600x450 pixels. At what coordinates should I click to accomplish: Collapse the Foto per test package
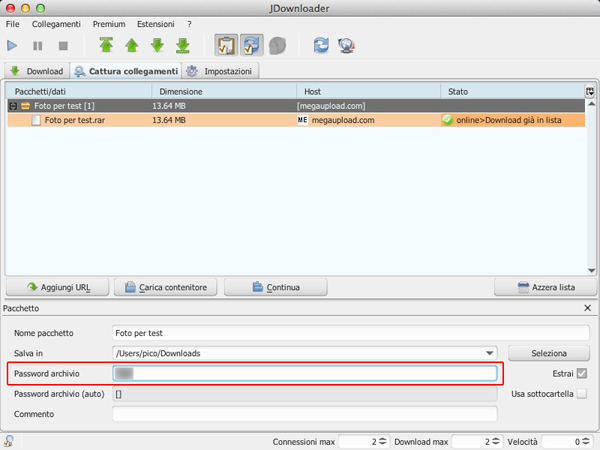[x=13, y=105]
